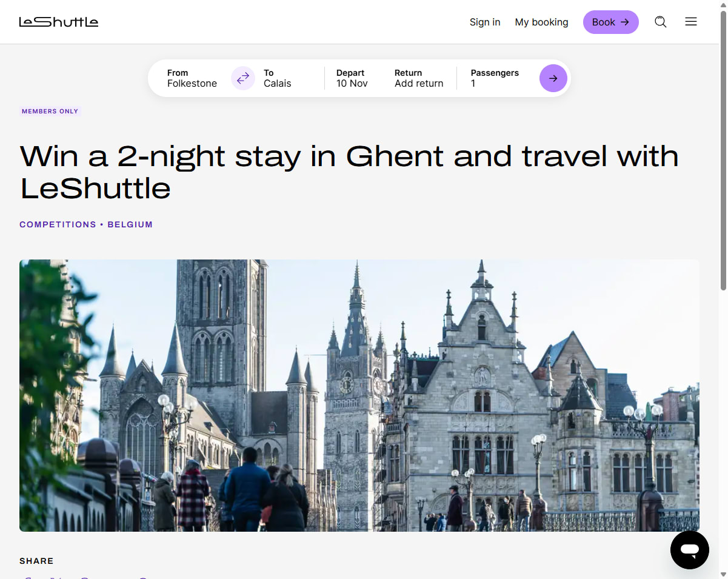Screen dimensions: 728x579
Task: Click the Win a 2-night stay headline
Action: (349, 172)
